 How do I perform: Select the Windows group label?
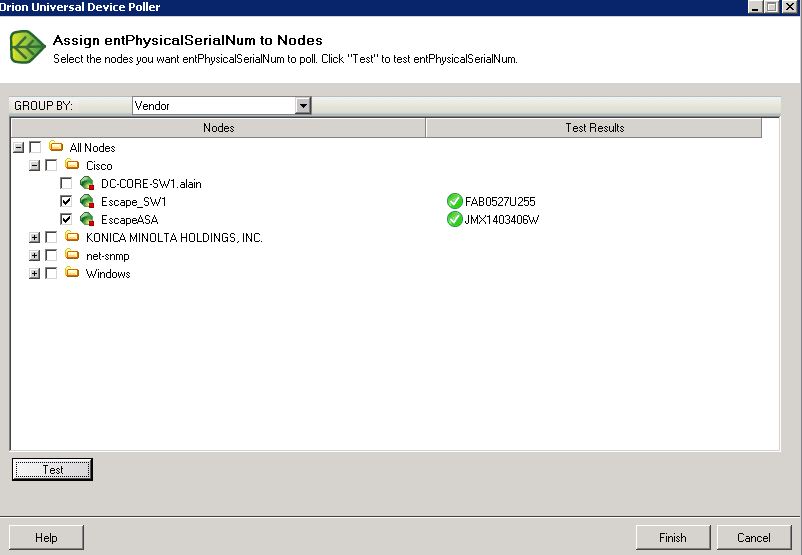(108, 274)
